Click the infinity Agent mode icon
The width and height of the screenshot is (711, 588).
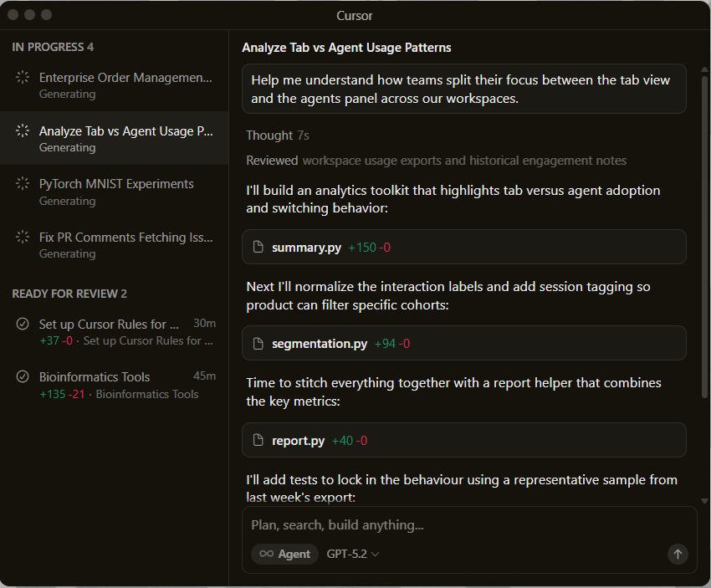pos(266,554)
